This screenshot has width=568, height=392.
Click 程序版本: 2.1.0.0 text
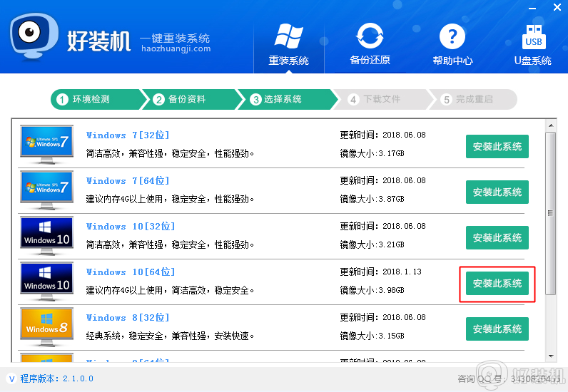point(57,378)
